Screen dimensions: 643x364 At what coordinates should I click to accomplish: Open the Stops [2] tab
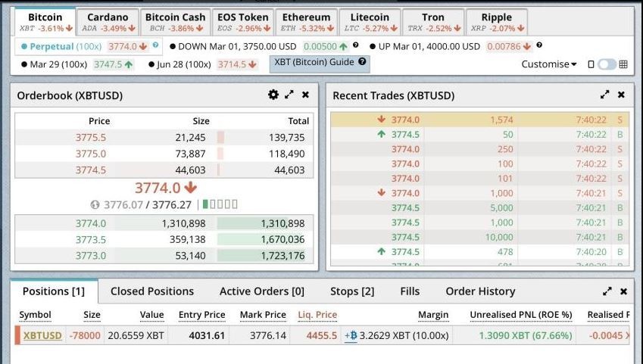point(352,291)
